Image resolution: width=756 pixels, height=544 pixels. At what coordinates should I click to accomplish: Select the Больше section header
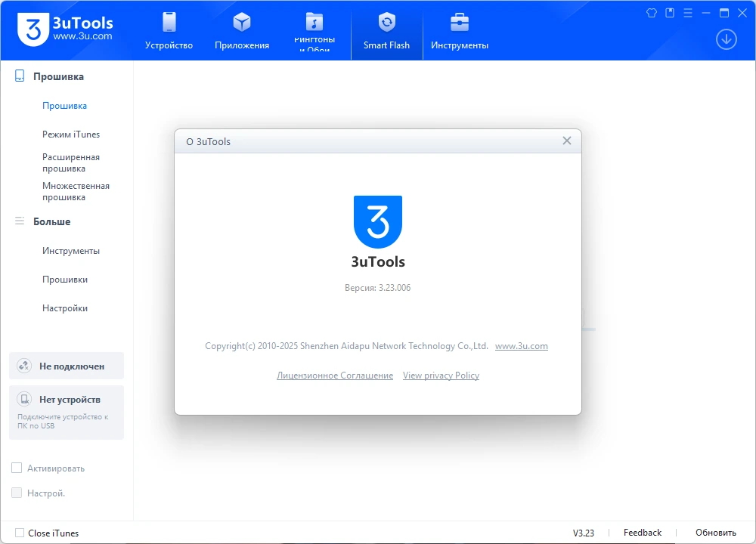coord(51,221)
